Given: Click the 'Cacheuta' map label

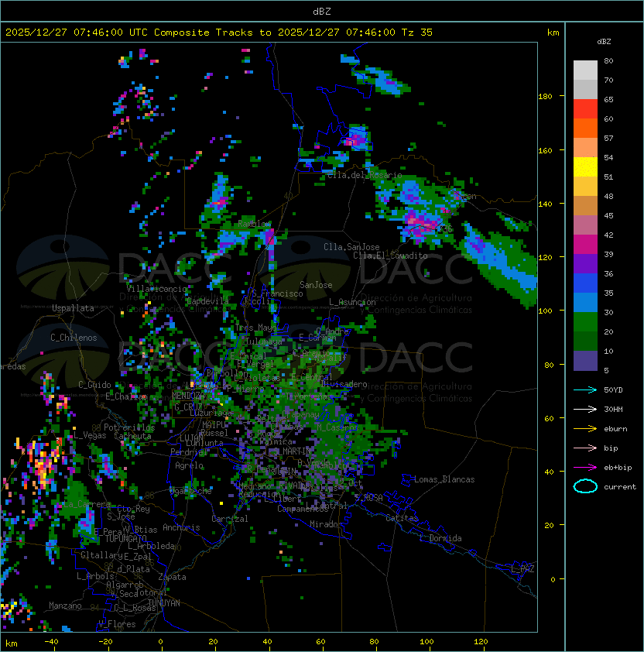Looking at the screenshot, I should pyautogui.click(x=132, y=436).
